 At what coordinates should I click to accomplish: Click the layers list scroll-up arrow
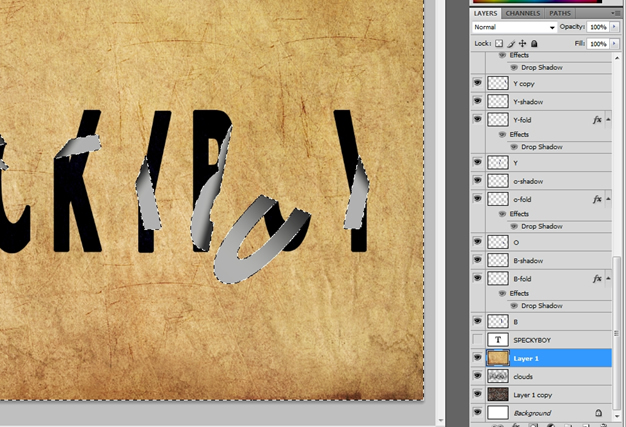617,58
